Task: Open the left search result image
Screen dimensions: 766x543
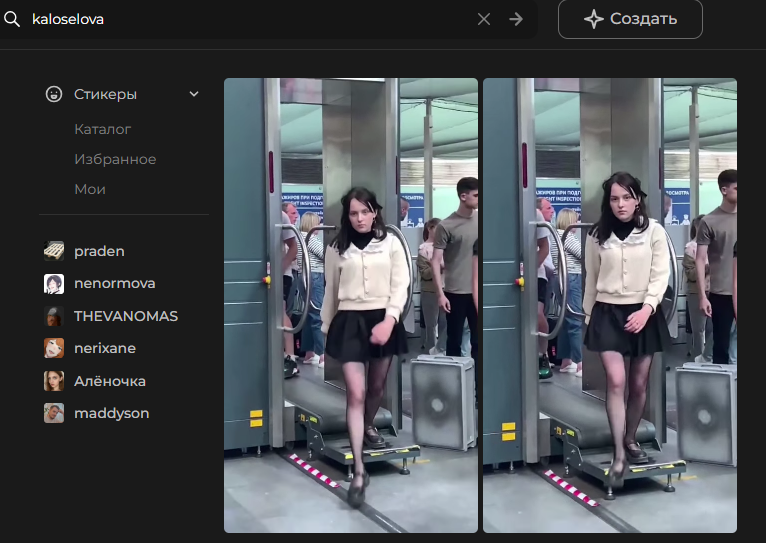Action: point(351,305)
